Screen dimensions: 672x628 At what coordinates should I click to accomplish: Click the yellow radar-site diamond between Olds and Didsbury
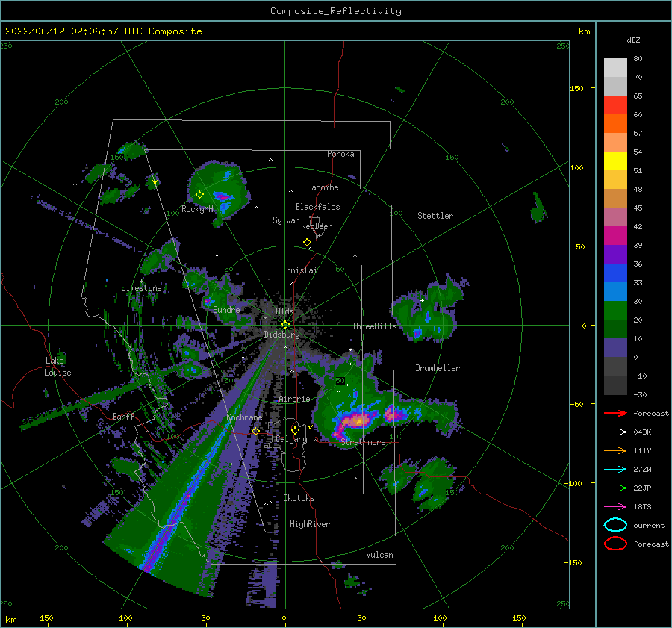click(x=285, y=325)
